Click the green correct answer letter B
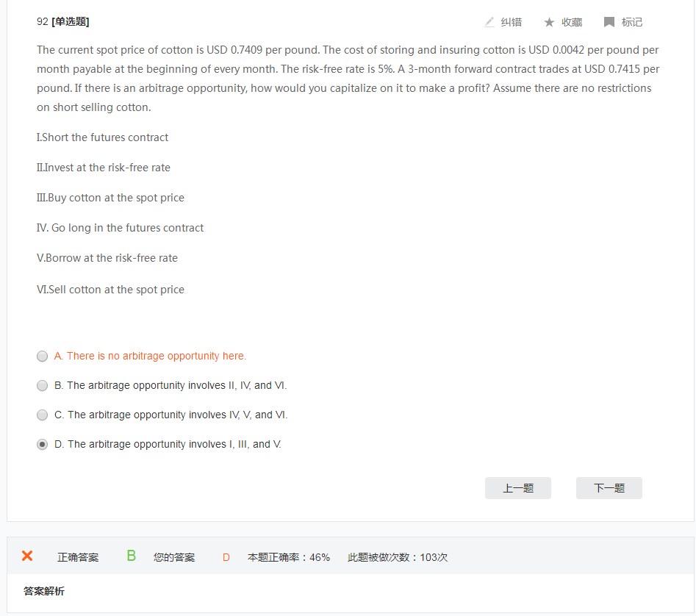Screen dimensions: 696x616 132,556
